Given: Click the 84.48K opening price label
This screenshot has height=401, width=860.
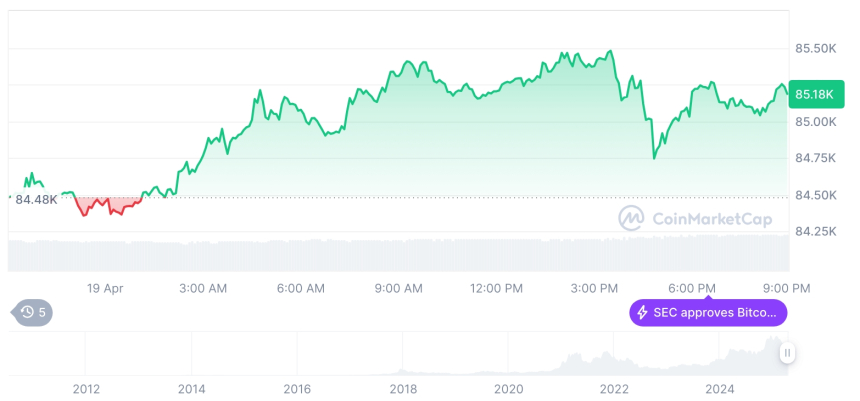Looking at the screenshot, I should (36, 199).
